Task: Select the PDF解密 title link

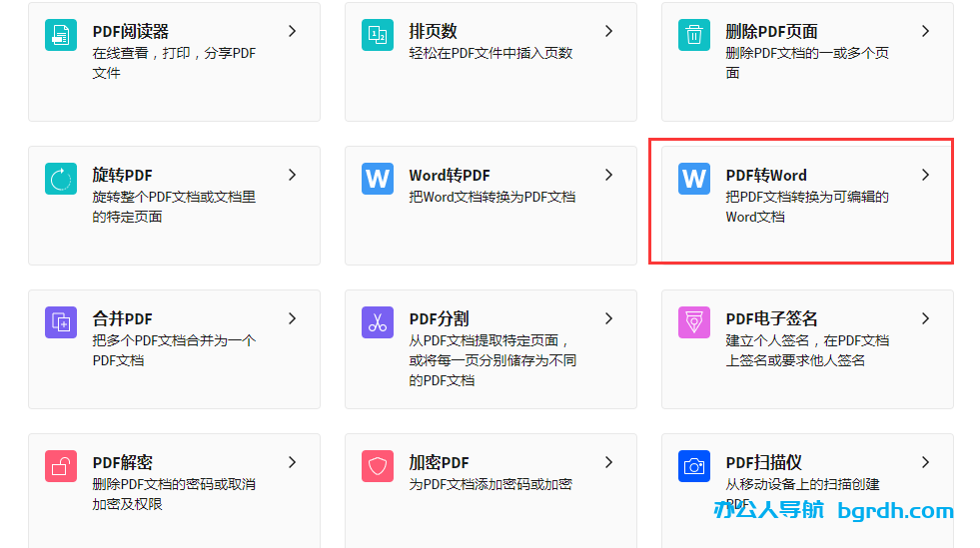Action: coord(123,462)
